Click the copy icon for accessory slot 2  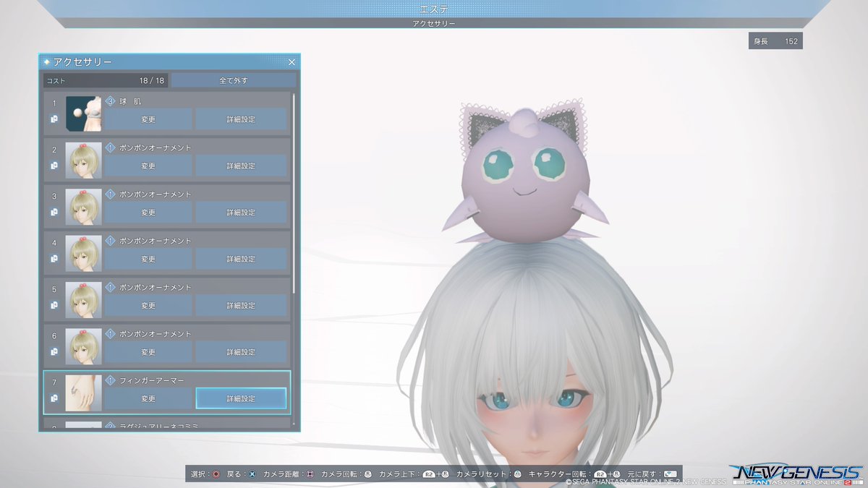coord(54,166)
